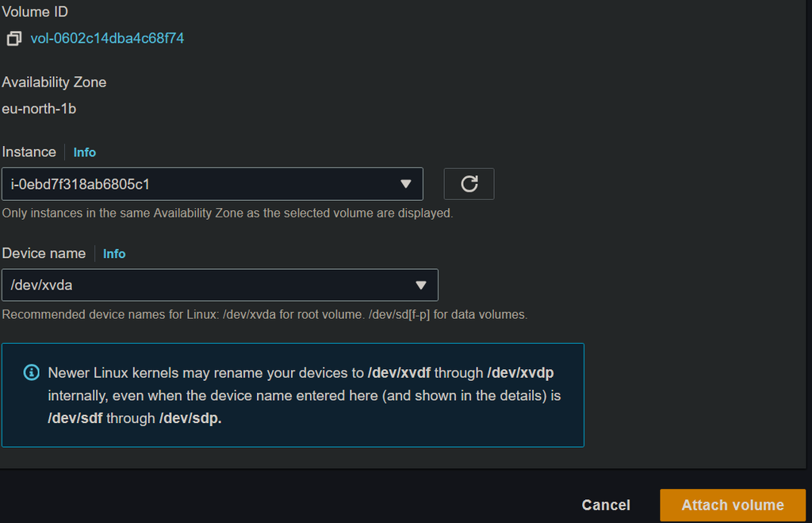Open the Info link beside Instance
This screenshot has height=523, width=812.
click(x=85, y=152)
